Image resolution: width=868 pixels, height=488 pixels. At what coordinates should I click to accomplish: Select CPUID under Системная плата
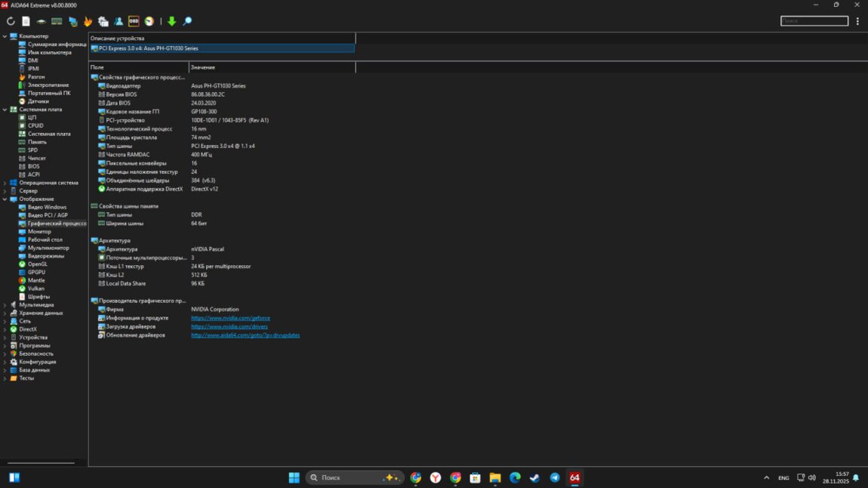[35, 125]
